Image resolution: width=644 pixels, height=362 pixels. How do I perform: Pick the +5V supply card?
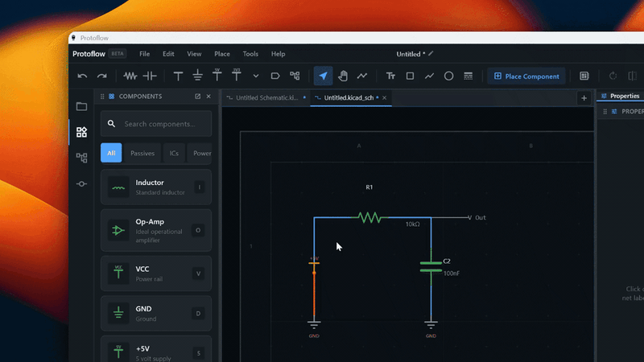(156, 350)
